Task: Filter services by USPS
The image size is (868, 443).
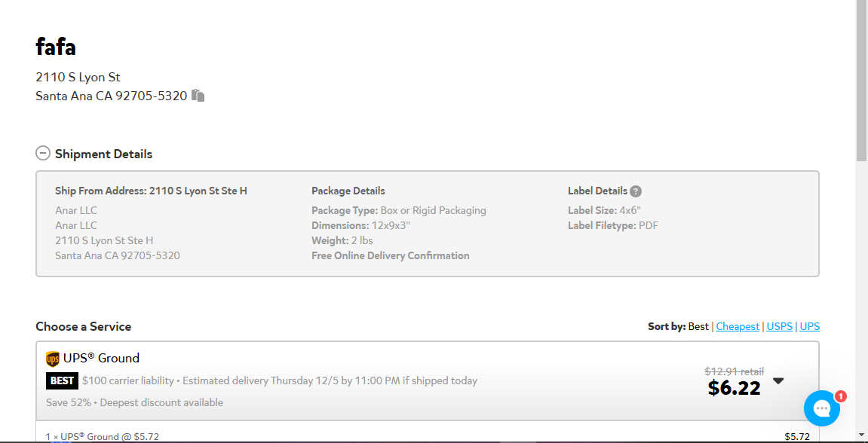Action: point(780,326)
